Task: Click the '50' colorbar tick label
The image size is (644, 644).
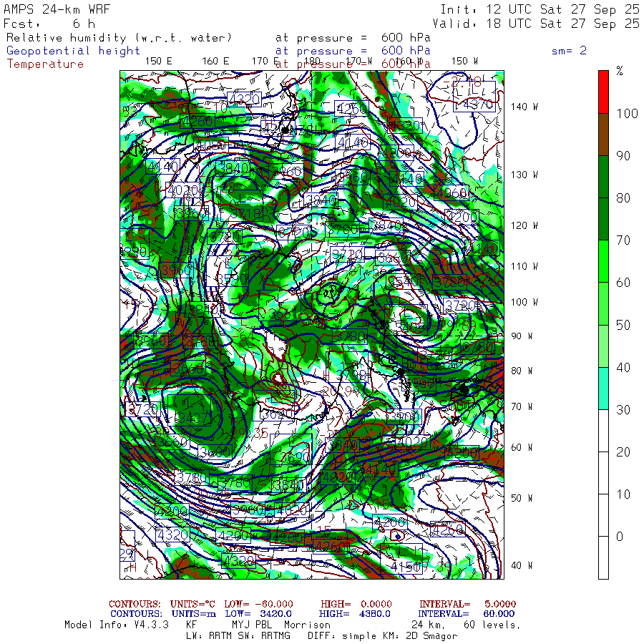Action: pos(623,325)
